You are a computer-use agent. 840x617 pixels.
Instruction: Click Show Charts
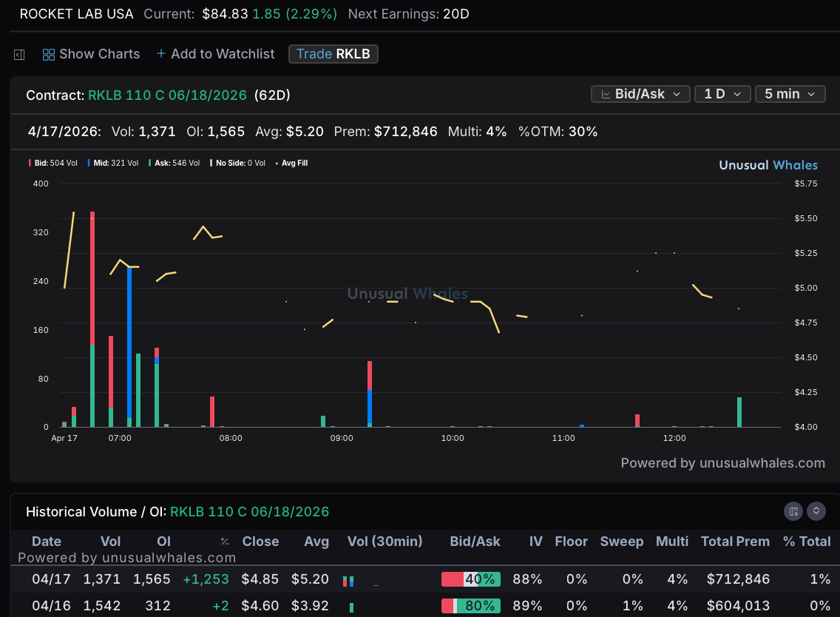click(92, 54)
